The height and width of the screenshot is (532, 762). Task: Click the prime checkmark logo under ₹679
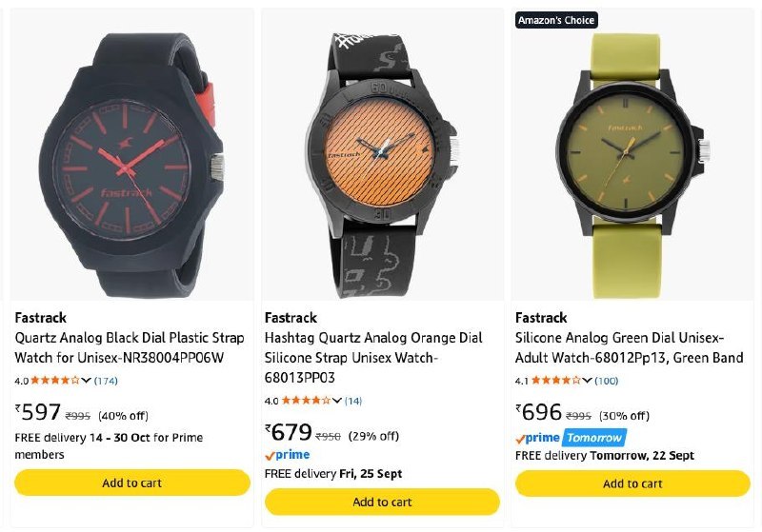pos(288,455)
